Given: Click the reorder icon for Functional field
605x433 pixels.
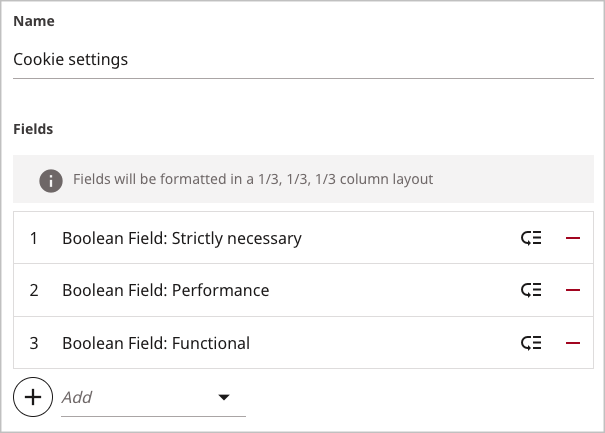Looking at the screenshot, I should [531, 343].
